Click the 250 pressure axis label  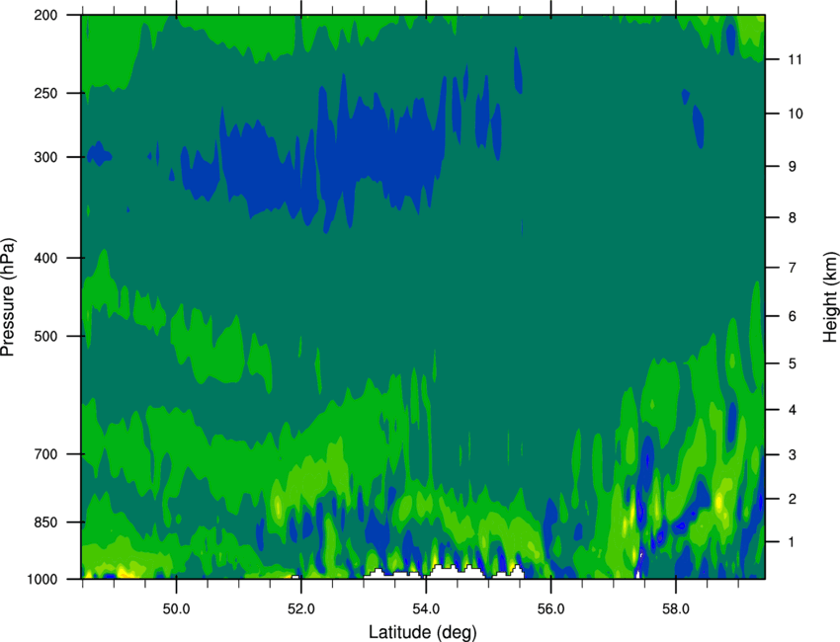pos(45,93)
